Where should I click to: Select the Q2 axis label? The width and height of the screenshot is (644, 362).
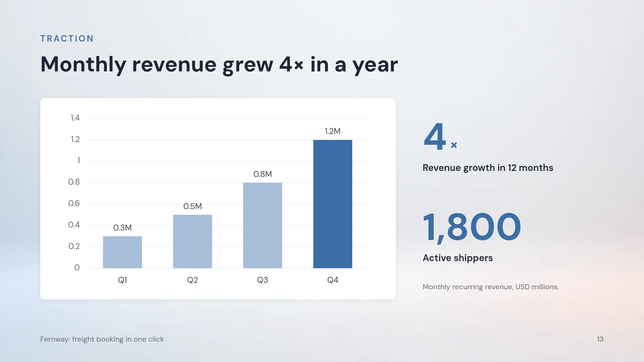click(193, 280)
